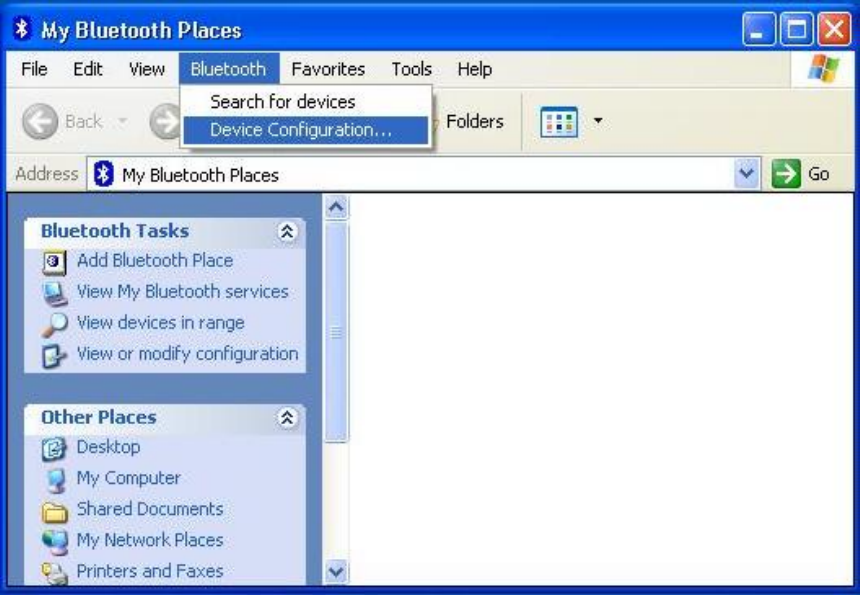Viewport: 860px width, 595px height.
Task: Collapse the Other Places section
Action: 286,418
